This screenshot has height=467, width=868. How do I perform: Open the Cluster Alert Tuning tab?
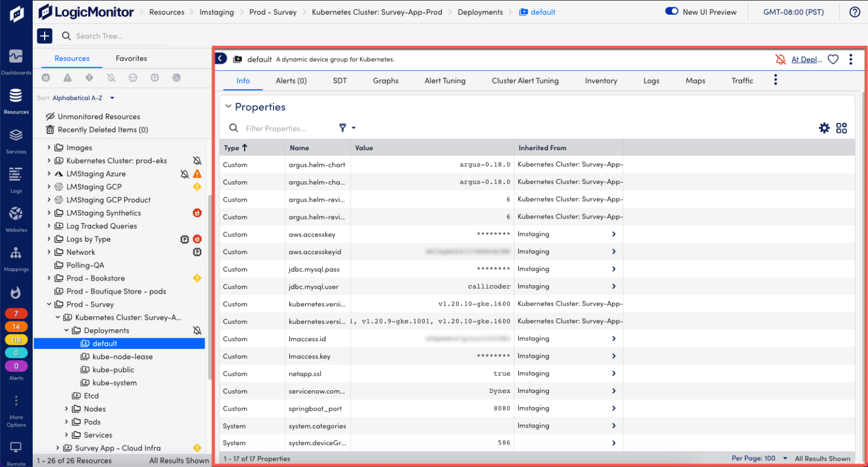tap(525, 81)
